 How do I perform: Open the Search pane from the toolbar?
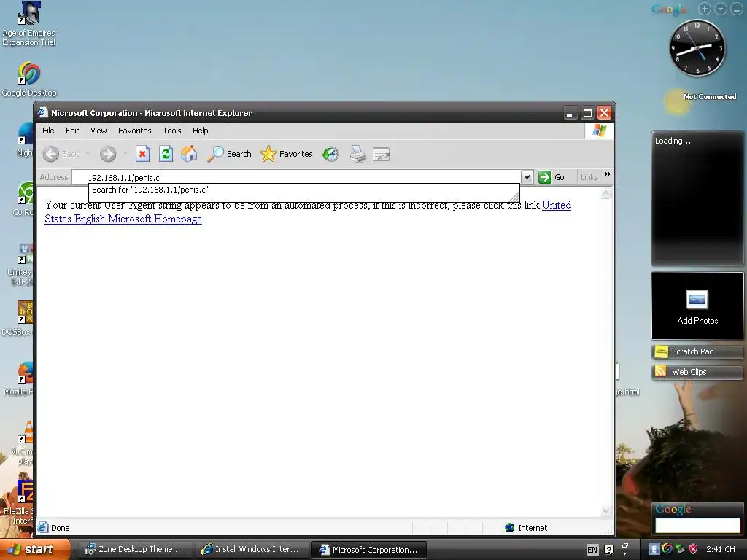(229, 154)
